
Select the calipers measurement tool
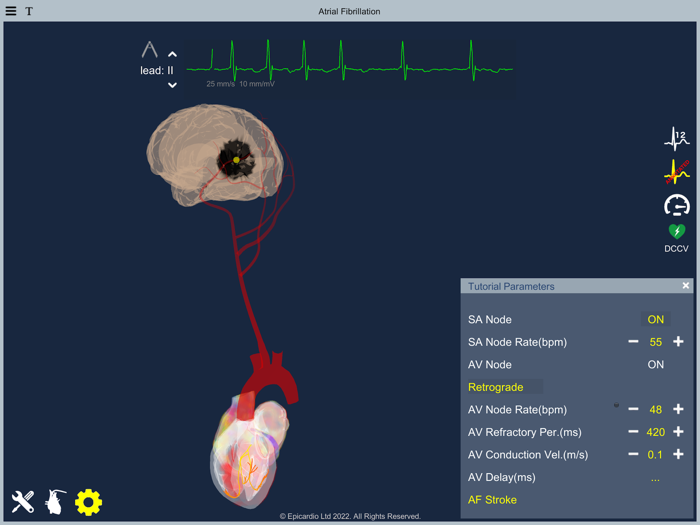pyautogui.click(x=150, y=50)
